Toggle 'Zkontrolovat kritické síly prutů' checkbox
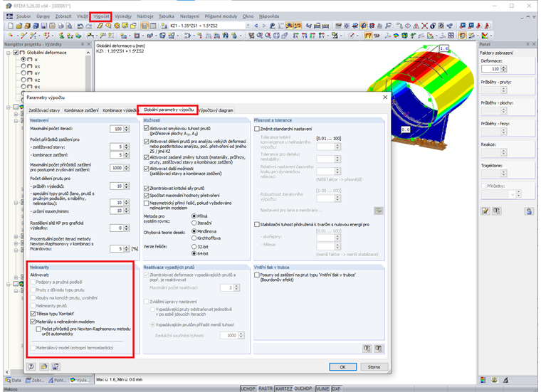This screenshot has height=392, width=541. 147,189
